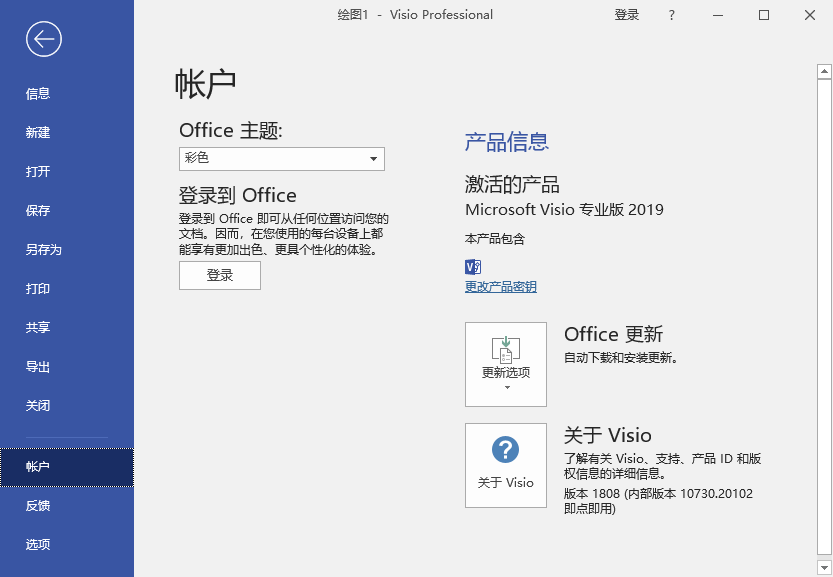Click the 登录 button under 登录到 Office
The height and width of the screenshot is (577, 833).
click(x=219, y=276)
